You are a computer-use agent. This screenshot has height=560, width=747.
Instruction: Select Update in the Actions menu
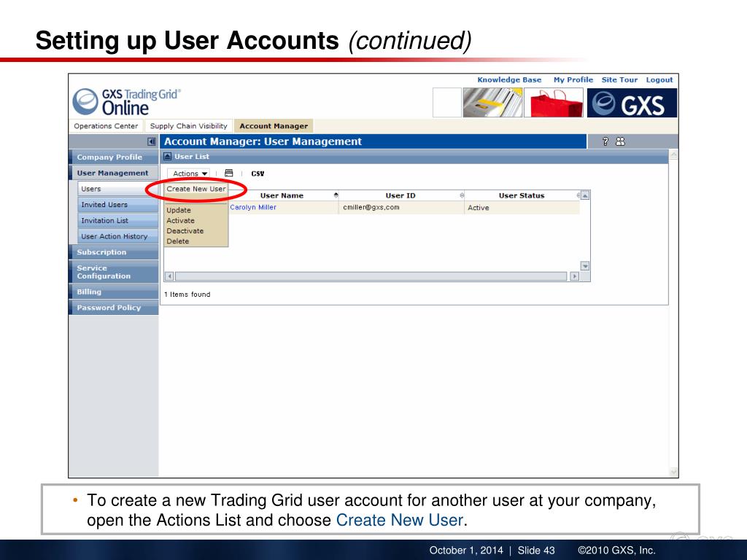point(179,210)
